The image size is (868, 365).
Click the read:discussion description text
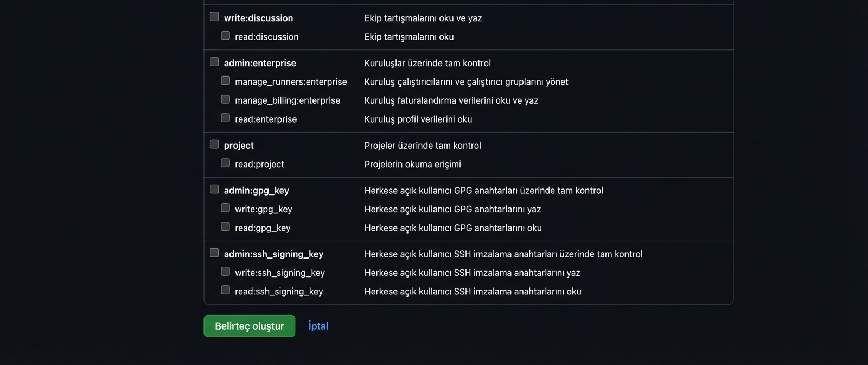click(x=410, y=36)
